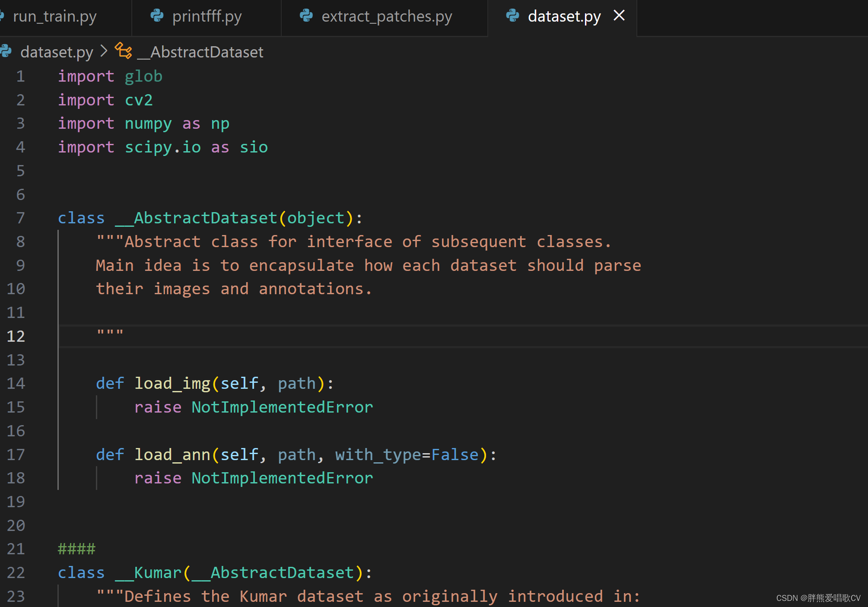
Task: Open the printfff.py tab
Action: [207, 16]
